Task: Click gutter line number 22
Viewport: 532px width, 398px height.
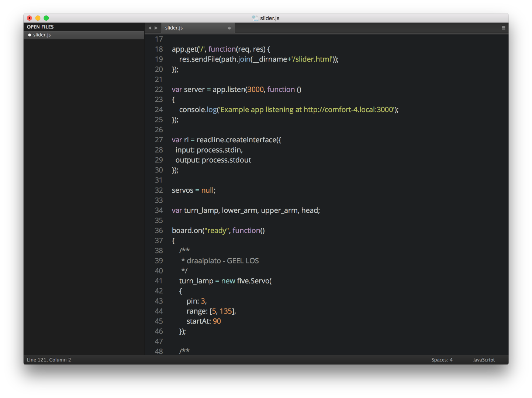Action: pyautogui.click(x=159, y=90)
